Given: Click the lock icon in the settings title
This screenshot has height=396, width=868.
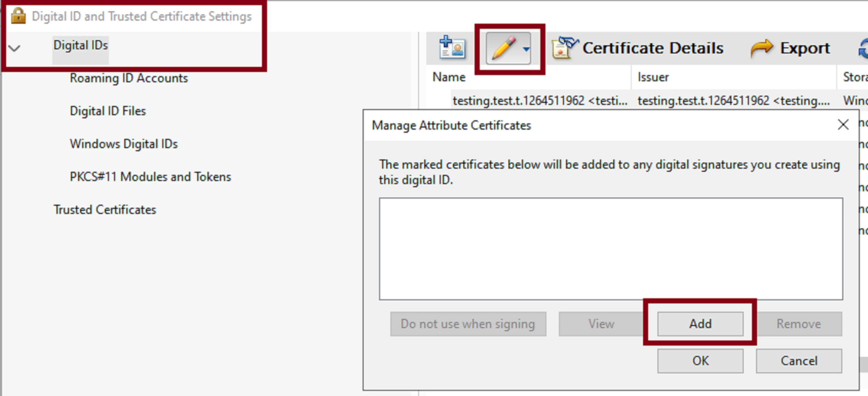Looking at the screenshot, I should [18, 16].
